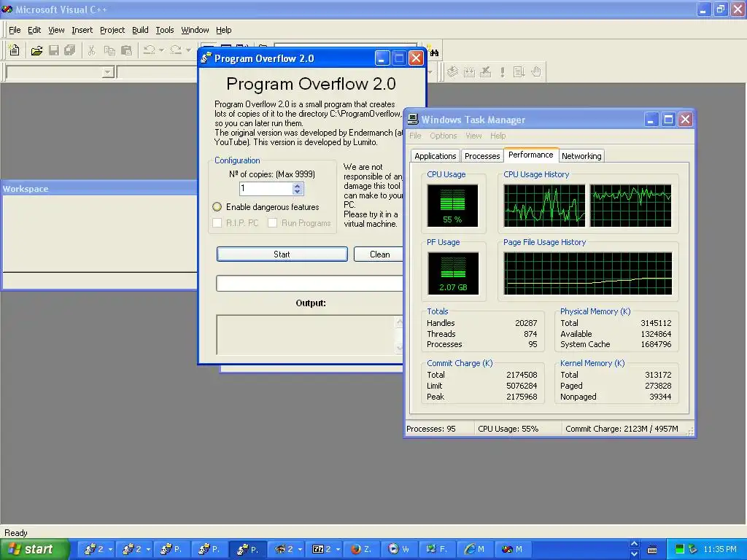The width and height of the screenshot is (747, 560).
Task: Click the 11:35 PM system clock
Action: 720,549
